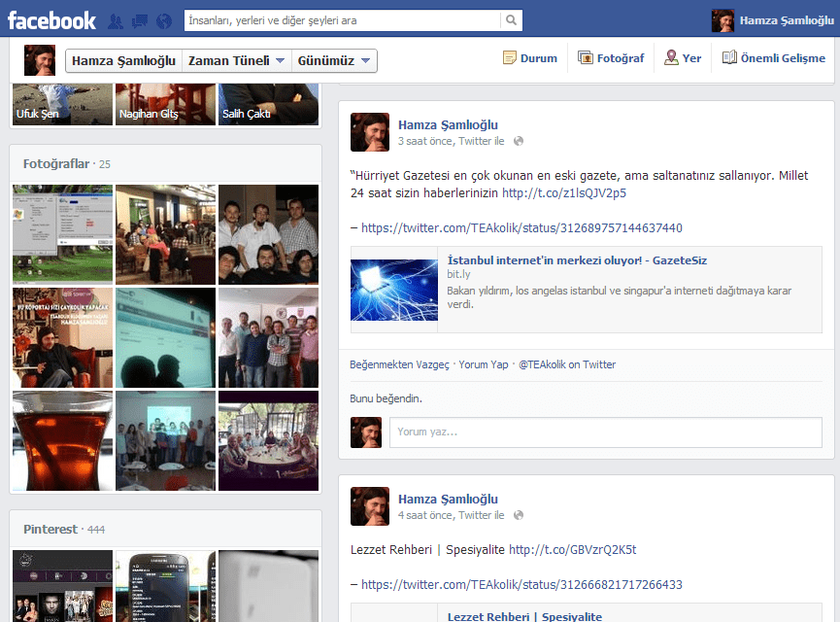
Task: Click the search magnifier button
Action: (511, 20)
